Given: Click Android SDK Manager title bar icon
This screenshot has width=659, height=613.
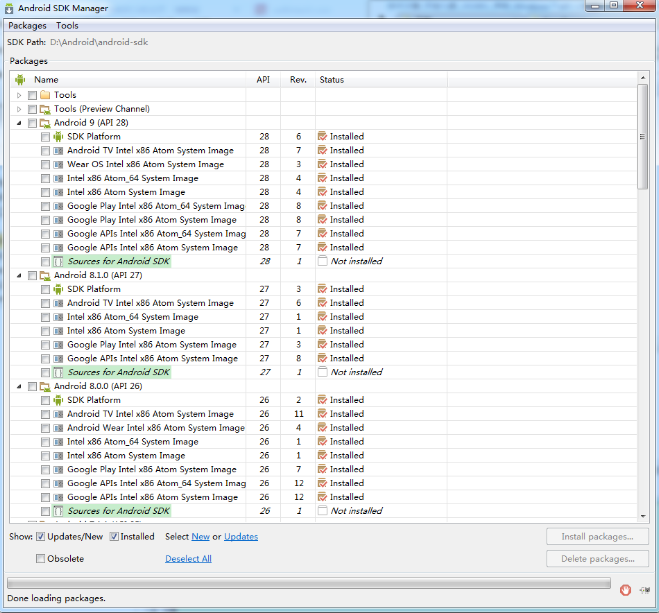Looking at the screenshot, I should point(9,8).
